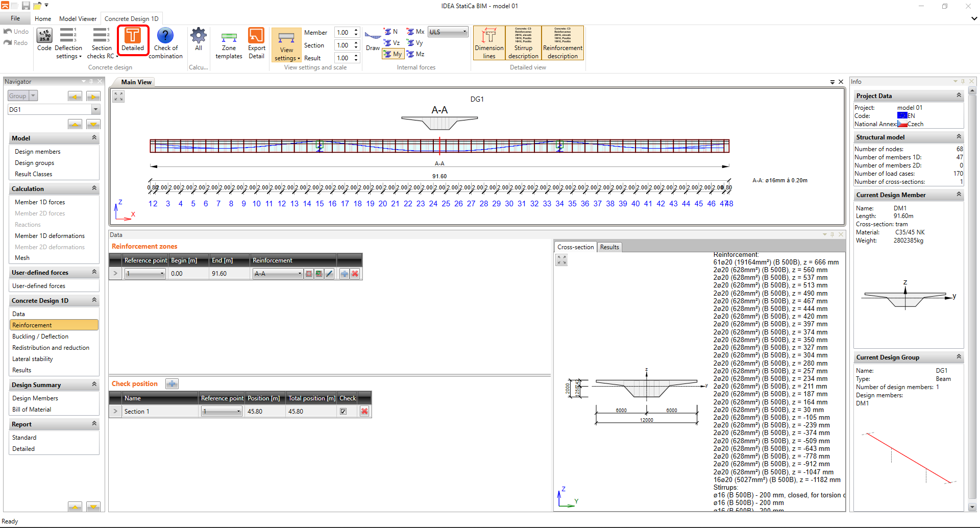Toggle Dimension lines in detailed view
Screen dimensions: 980x528
point(489,43)
